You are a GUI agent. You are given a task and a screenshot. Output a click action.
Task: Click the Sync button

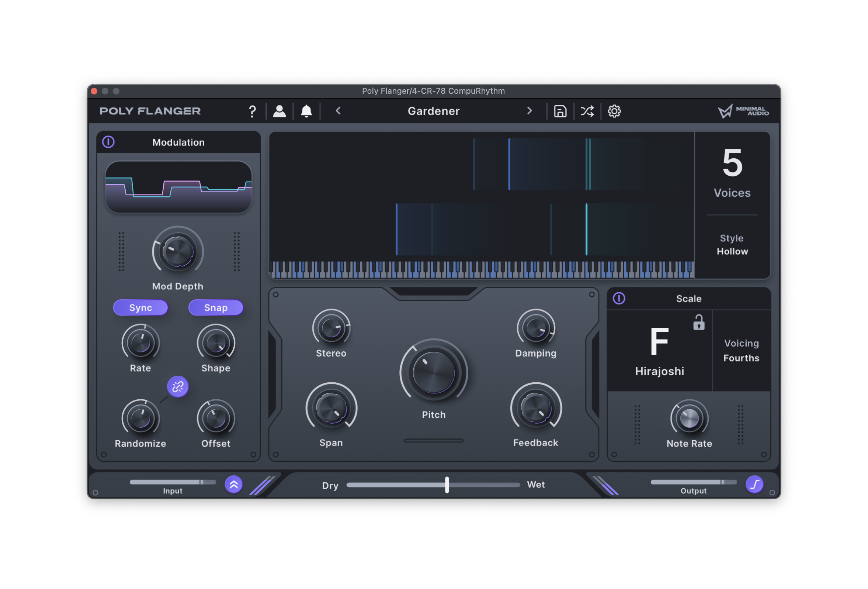[140, 307]
